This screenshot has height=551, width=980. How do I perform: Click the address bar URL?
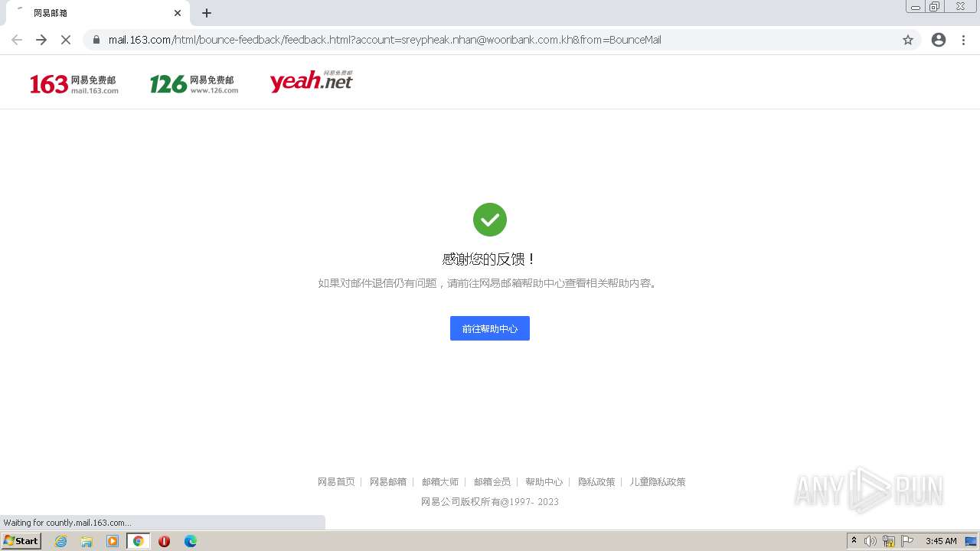point(384,40)
